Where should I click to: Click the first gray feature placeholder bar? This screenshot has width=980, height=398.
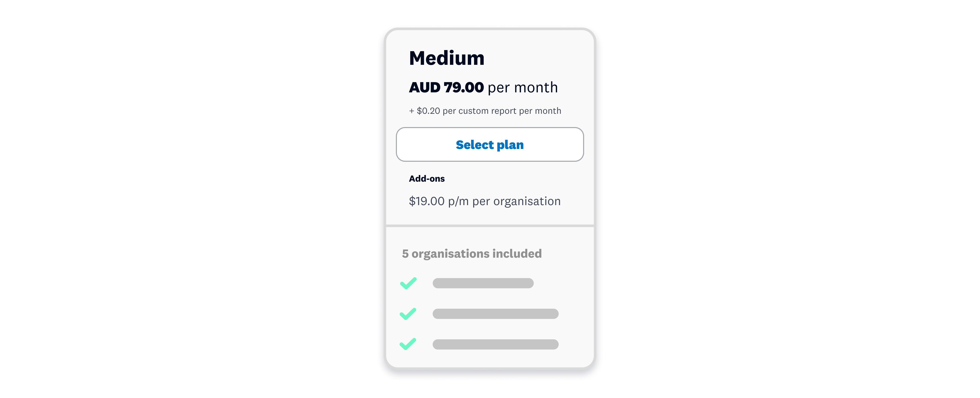(483, 283)
